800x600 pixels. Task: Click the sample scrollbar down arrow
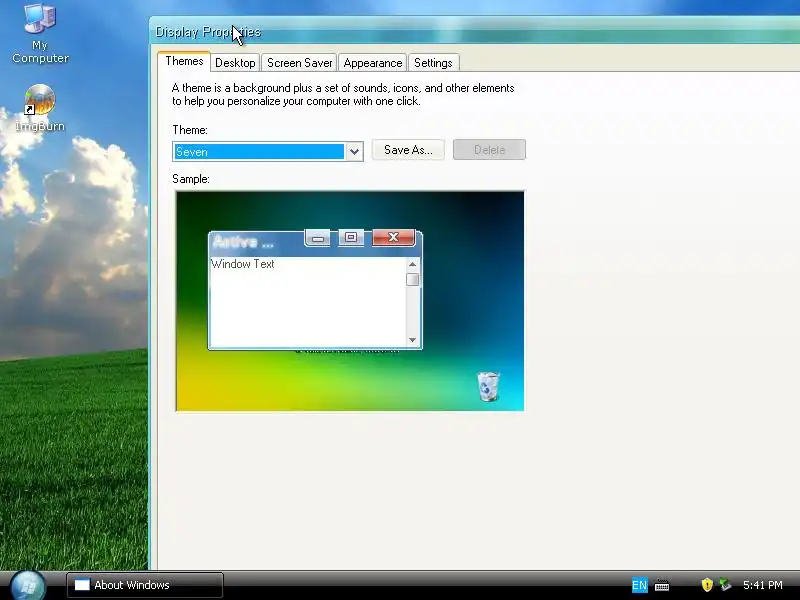(x=412, y=340)
